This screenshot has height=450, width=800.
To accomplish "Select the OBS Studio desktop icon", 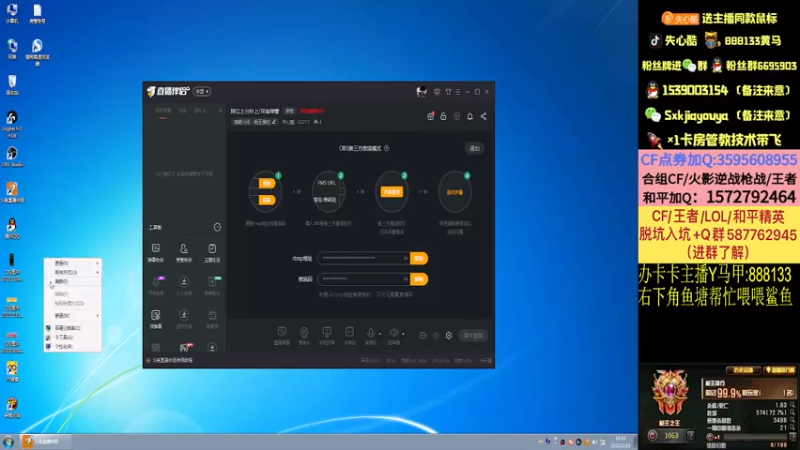I will [12, 157].
